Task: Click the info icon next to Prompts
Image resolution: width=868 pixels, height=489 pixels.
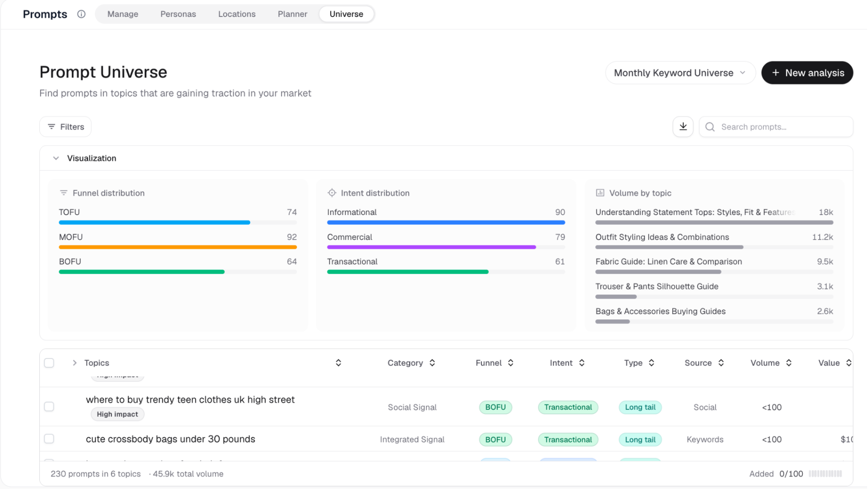Action: (x=81, y=14)
